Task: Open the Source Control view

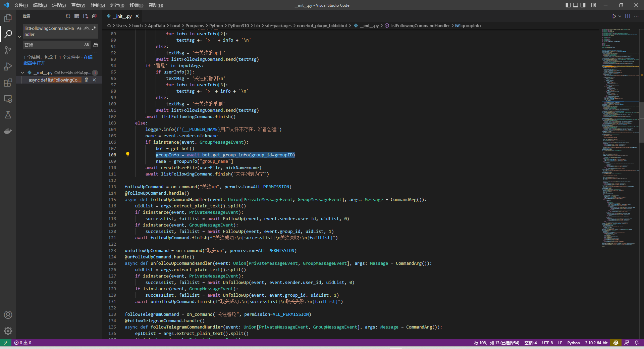Action: (x=8, y=50)
